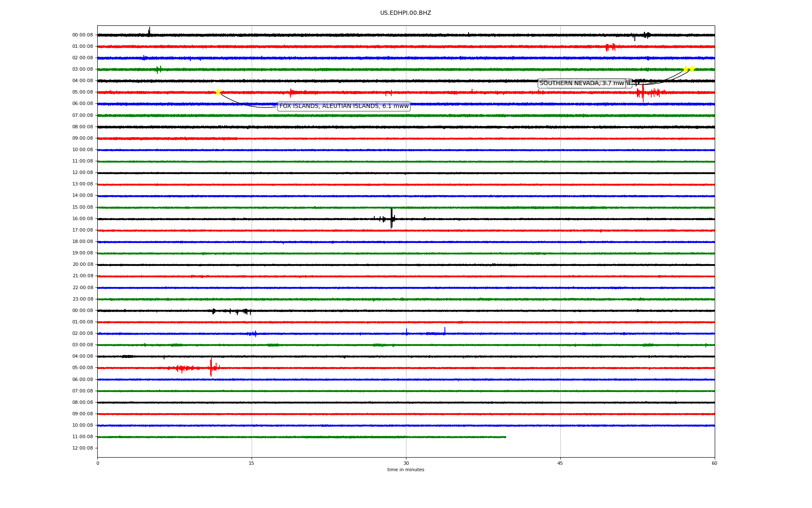This screenshot has height=508, width=812.
Task: Click the Fox Islands earthquake star marker
Action: pyautogui.click(x=218, y=92)
